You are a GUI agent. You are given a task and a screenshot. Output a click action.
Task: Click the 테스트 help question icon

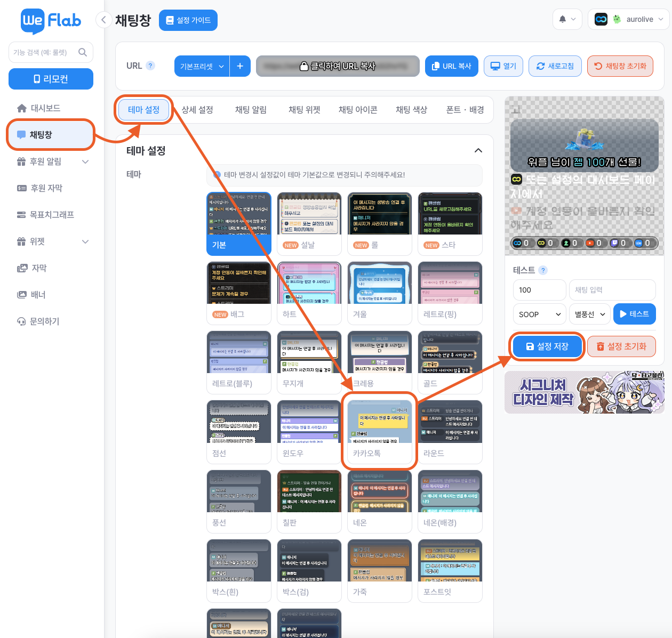(543, 270)
